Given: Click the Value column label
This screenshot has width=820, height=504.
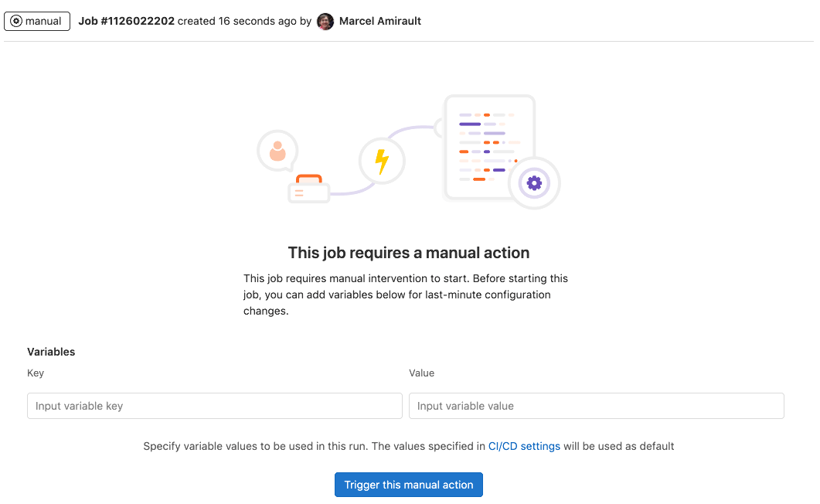Looking at the screenshot, I should click(421, 373).
